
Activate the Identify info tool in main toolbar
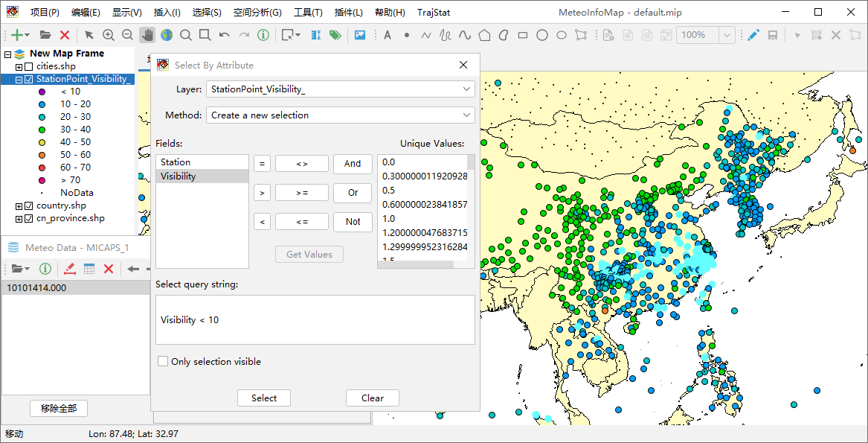click(263, 35)
